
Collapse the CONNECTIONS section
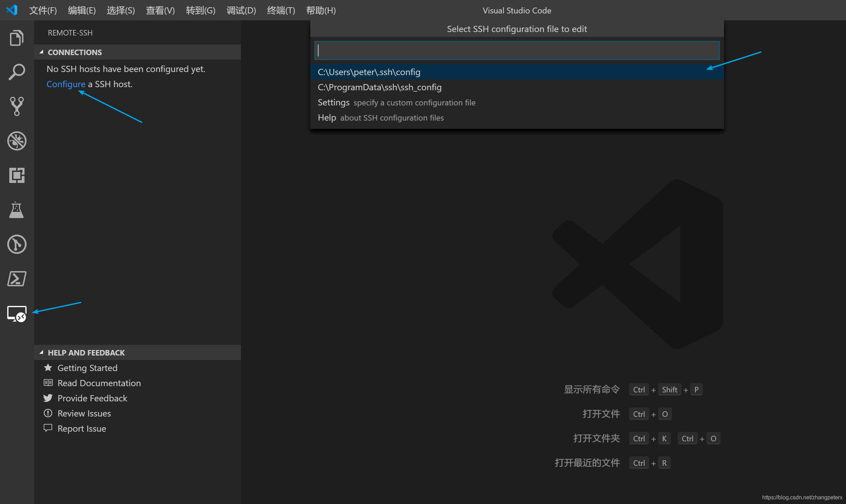(x=137, y=52)
